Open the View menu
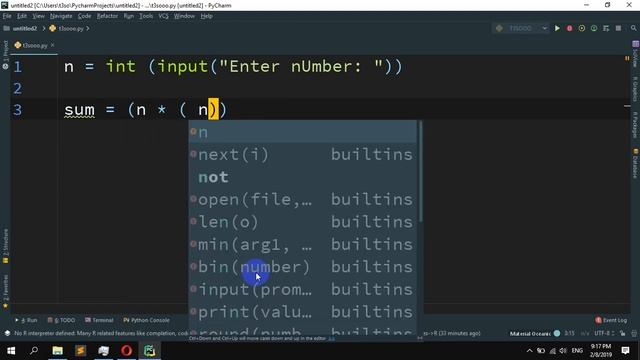The width and height of the screenshot is (640, 360). tap(38, 16)
